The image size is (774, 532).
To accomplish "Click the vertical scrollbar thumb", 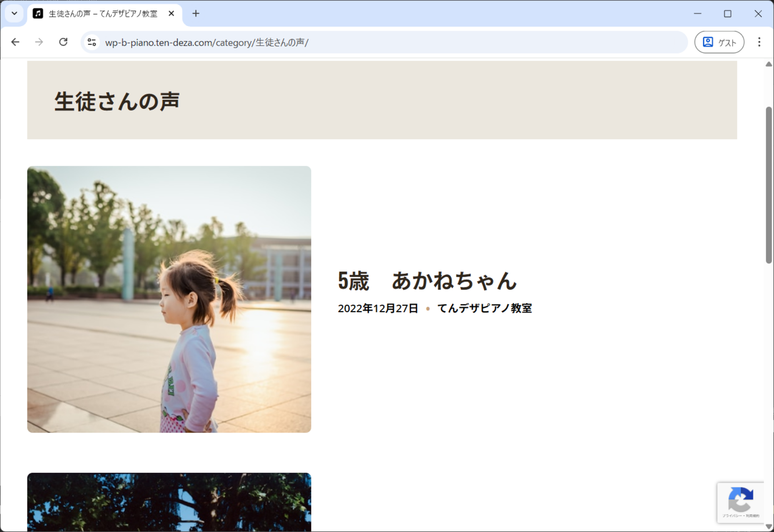I will (x=768, y=185).
